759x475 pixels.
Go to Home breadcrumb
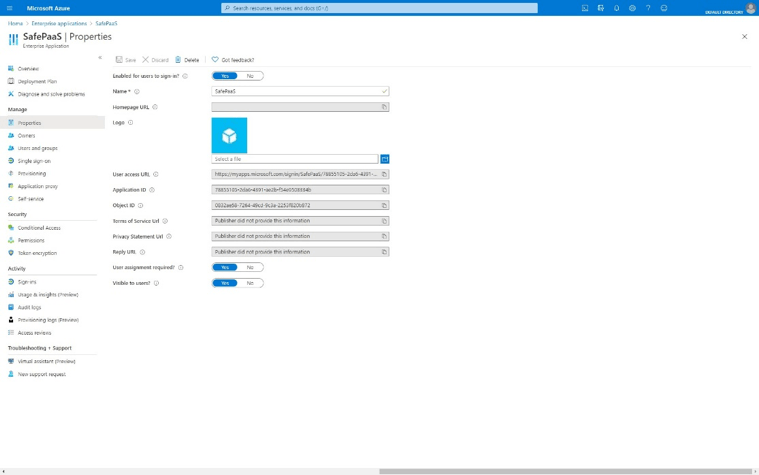pos(15,23)
